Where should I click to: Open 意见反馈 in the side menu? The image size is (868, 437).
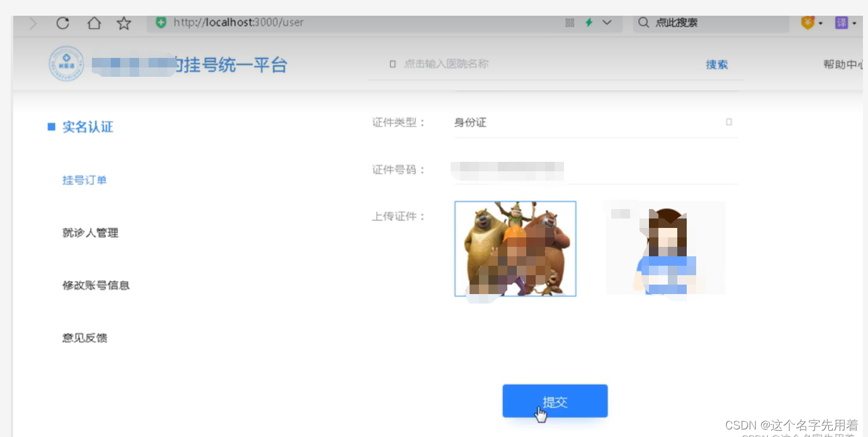tap(84, 338)
